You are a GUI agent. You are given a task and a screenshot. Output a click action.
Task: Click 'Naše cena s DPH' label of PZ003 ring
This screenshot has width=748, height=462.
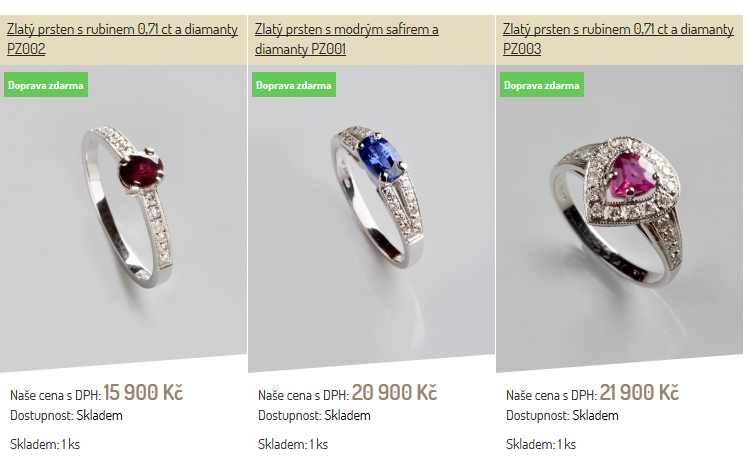pyautogui.click(x=551, y=395)
